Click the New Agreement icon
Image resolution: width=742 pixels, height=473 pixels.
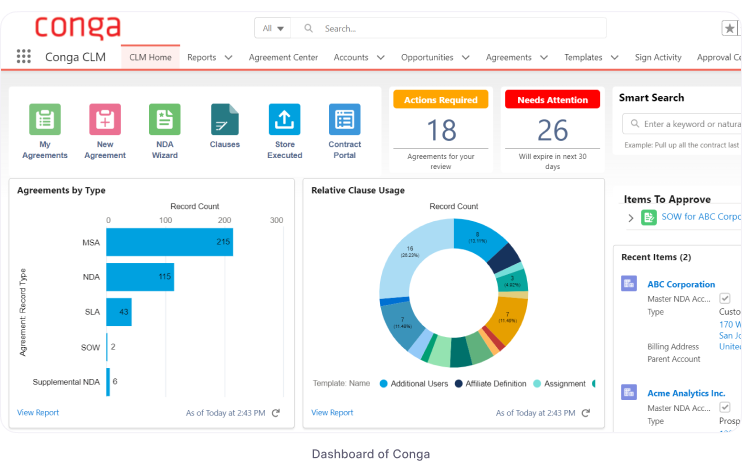tap(105, 120)
